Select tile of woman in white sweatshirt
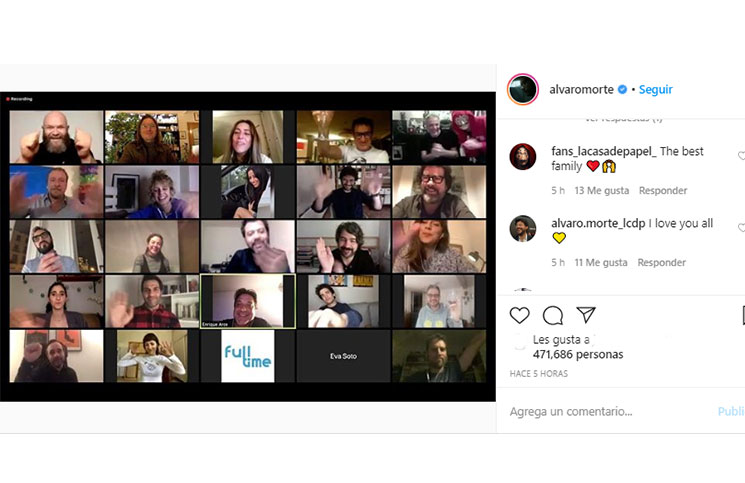This screenshot has height=483, width=745. click(152, 356)
